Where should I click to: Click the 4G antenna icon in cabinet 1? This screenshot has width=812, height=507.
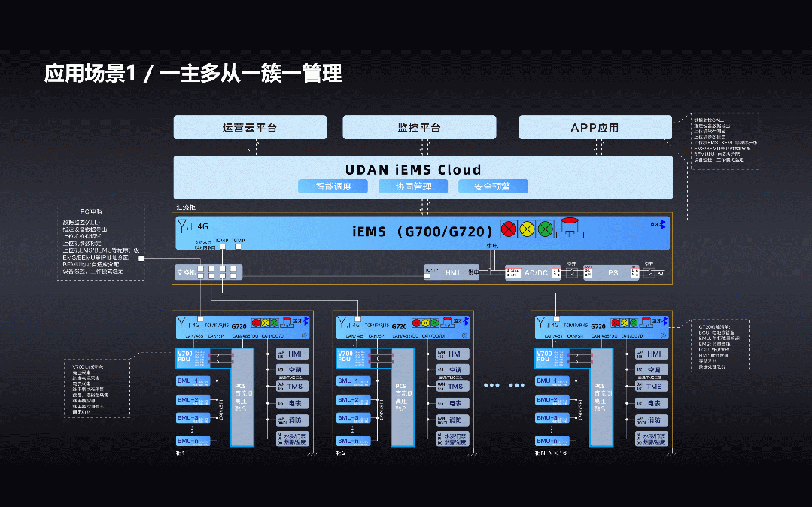coord(181,322)
